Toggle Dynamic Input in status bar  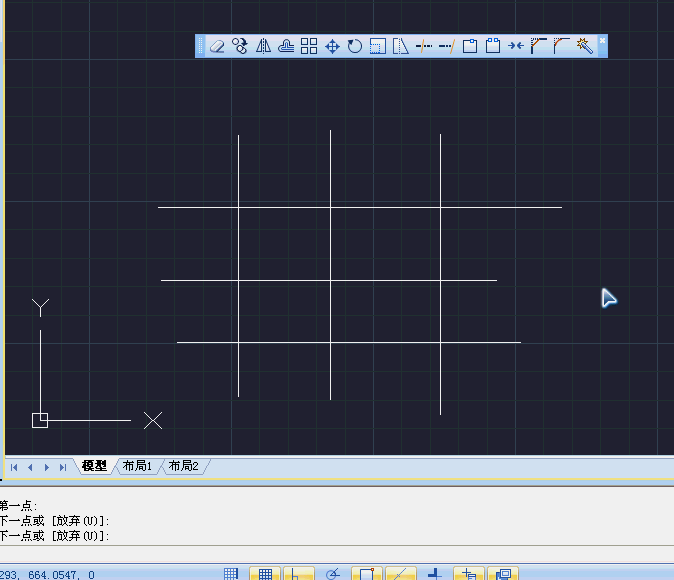[469, 574]
